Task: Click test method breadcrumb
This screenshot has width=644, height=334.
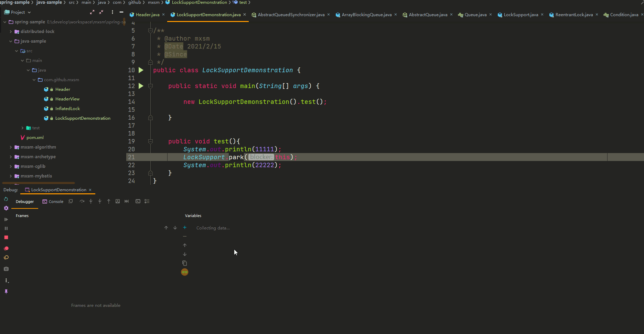Action: (x=243, y=2)
